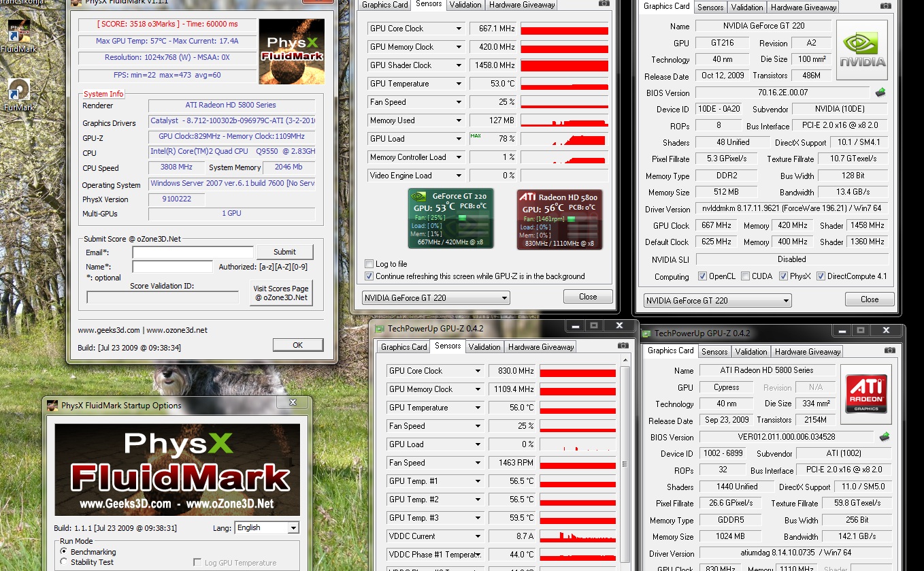Save BIOS via chip icon beside VER012.011.000.006.034528

tap(885, 437)
